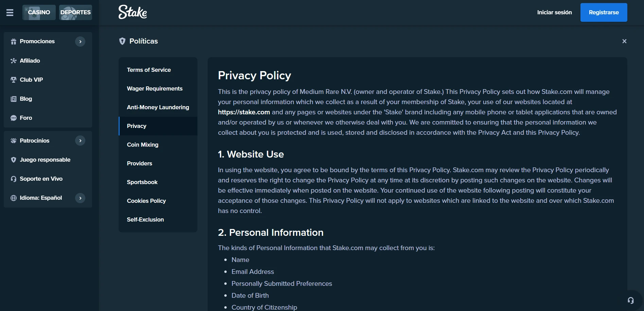Open Soporte en Vivo chat
The height and width of the screenshot is (311, 644).
coord(41,179)
